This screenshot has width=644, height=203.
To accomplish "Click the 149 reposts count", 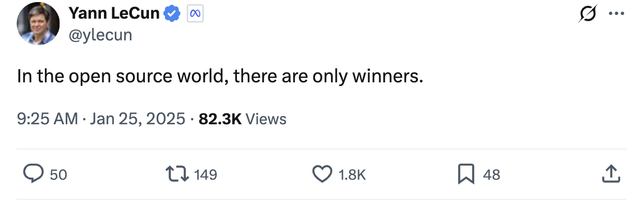I will pos(206,175).
